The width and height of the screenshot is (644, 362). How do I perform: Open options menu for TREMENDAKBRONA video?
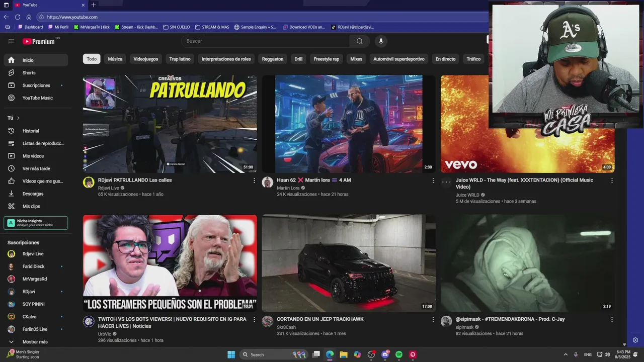click(x=612, y=319)
